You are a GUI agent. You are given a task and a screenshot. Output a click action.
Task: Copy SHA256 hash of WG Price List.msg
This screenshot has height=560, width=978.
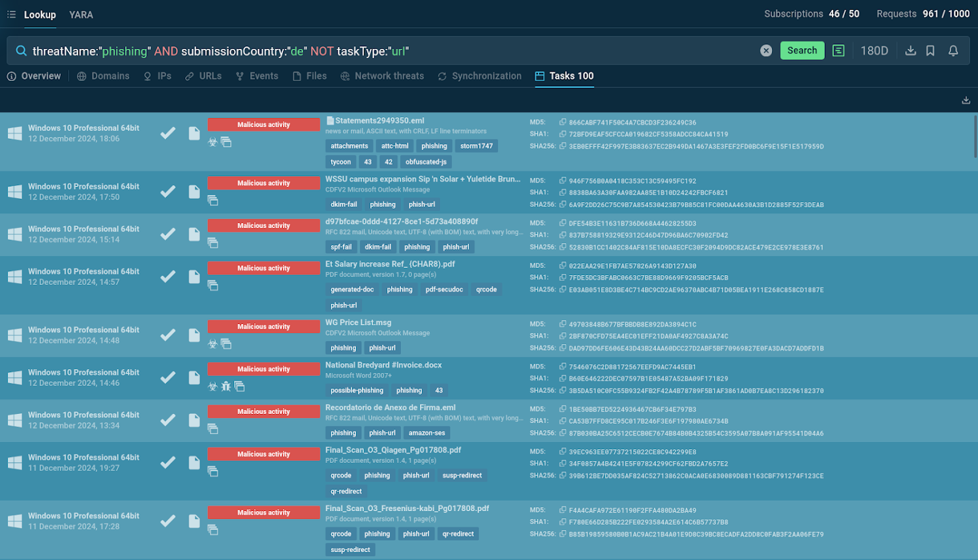tap(563, 348)
